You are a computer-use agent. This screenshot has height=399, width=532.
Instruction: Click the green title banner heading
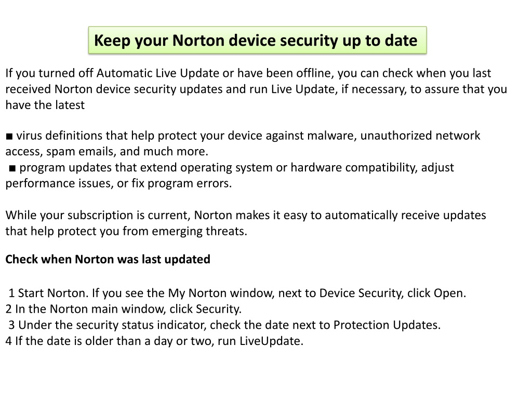[x=257, y=41]
